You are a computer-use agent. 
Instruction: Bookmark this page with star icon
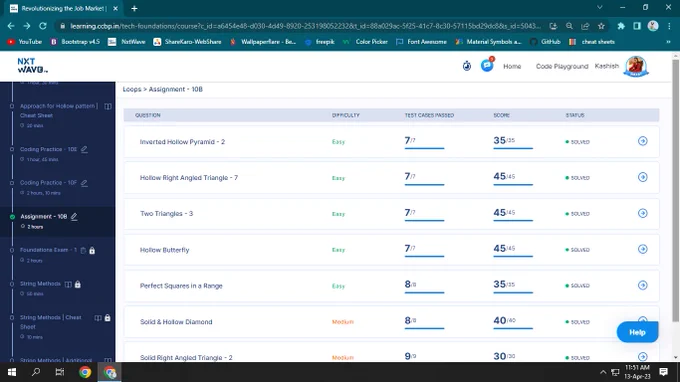[601, 26]
